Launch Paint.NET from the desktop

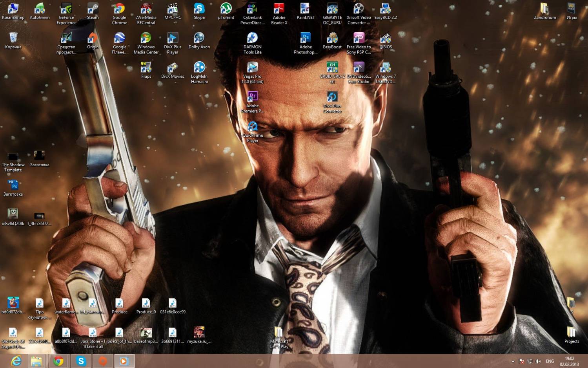coord(306,11)
